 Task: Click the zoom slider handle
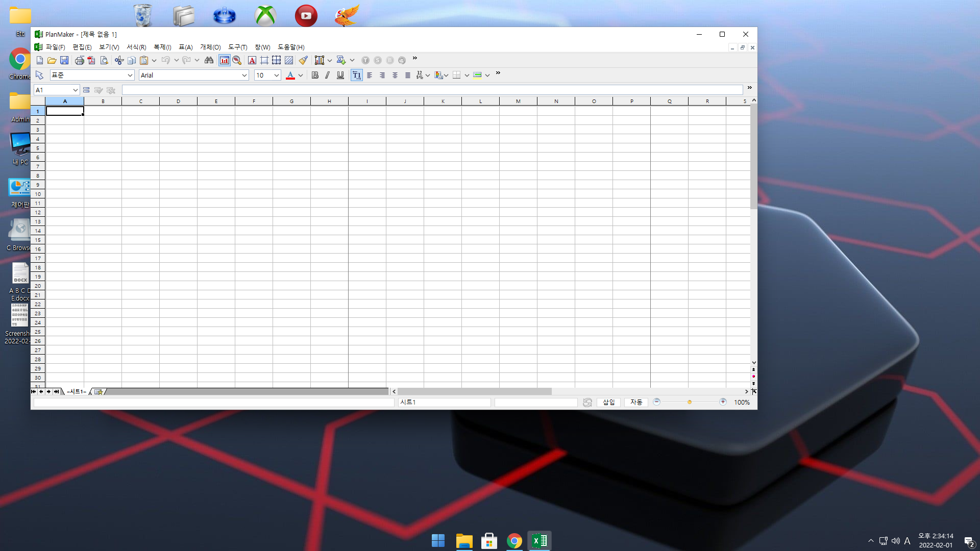689,402
